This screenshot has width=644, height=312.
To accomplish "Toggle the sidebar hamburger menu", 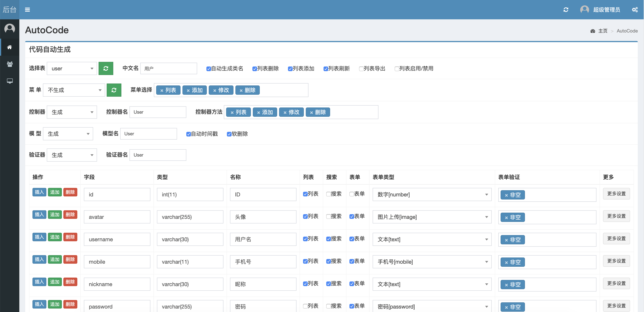I will [27, 9].
